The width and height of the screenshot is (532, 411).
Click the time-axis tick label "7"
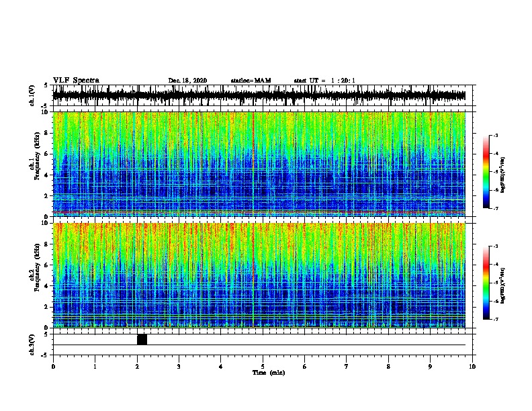(347, 366)
